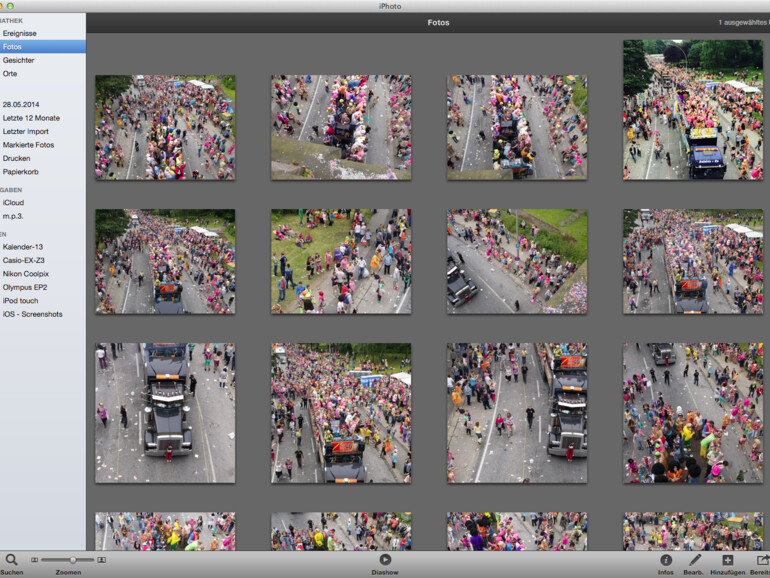Open the Casio-EX-Z3 album
770x578 pixels.
(23, 260)
